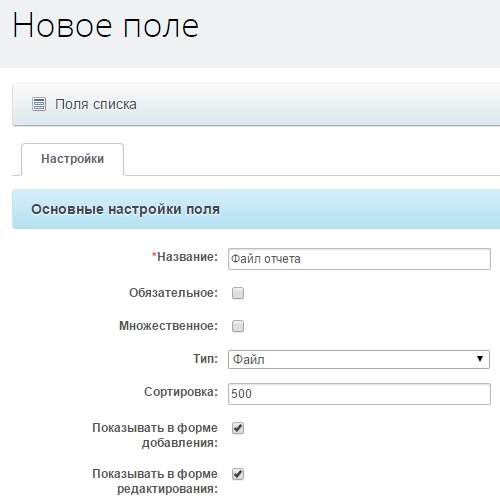Open the Поля списка button

(84, 104)
